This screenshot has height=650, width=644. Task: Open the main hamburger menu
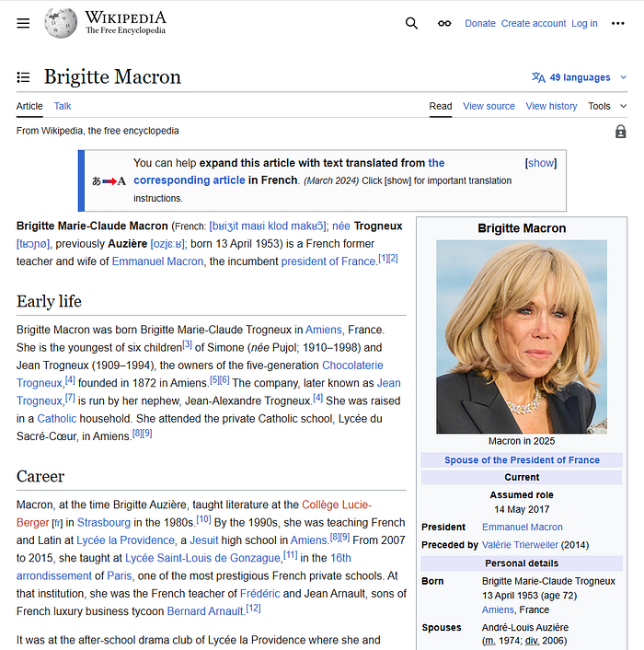click(24, 23)
